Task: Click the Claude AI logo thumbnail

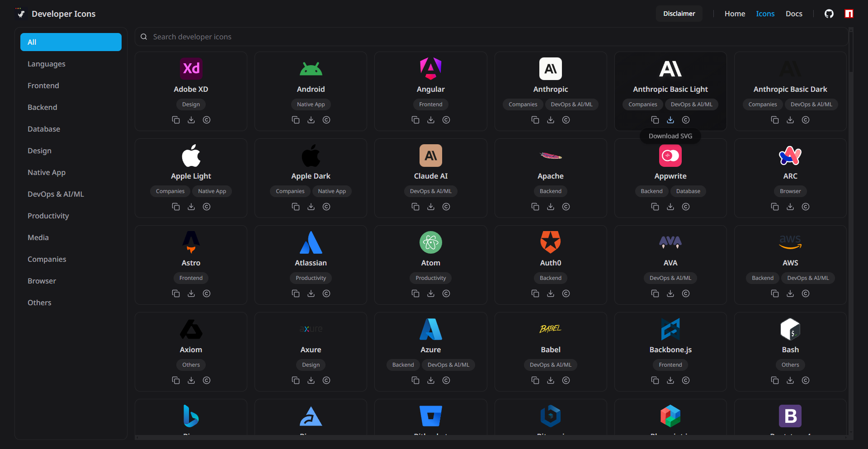Action: (x=431, y=156)
